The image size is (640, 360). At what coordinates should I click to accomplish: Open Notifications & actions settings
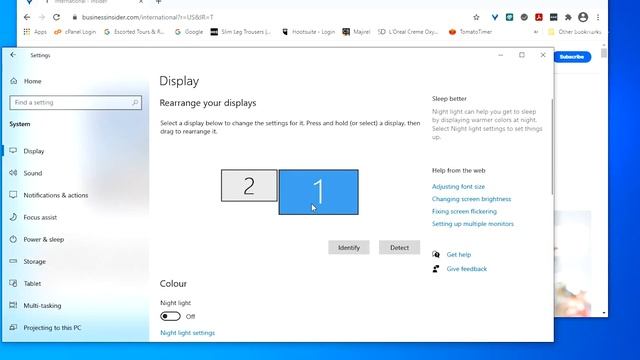tap(56, 195)
